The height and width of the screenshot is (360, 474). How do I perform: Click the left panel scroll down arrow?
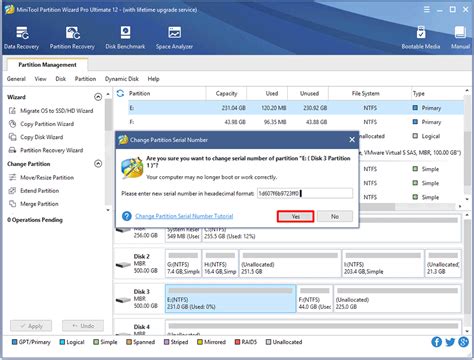coord(108,210)
